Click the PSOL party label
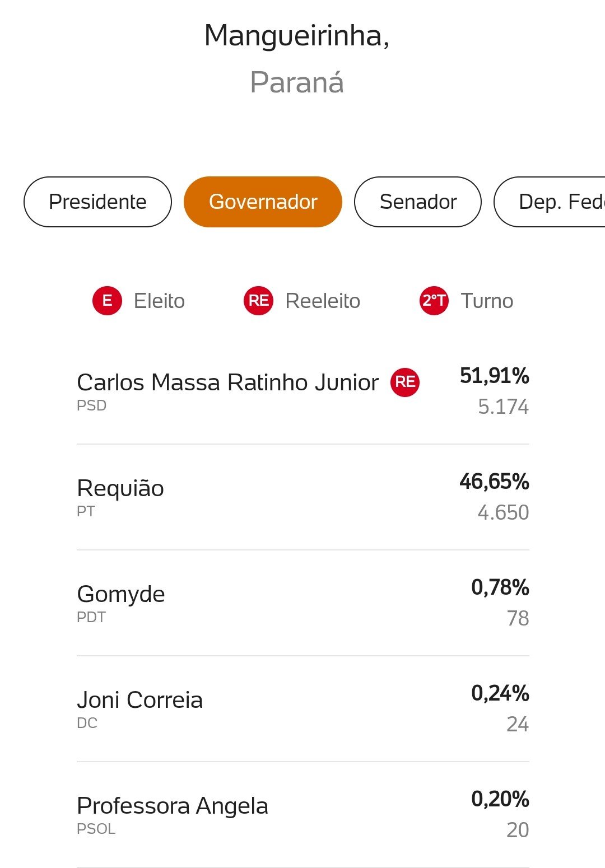605x868 pixels. tap(96, 829)
